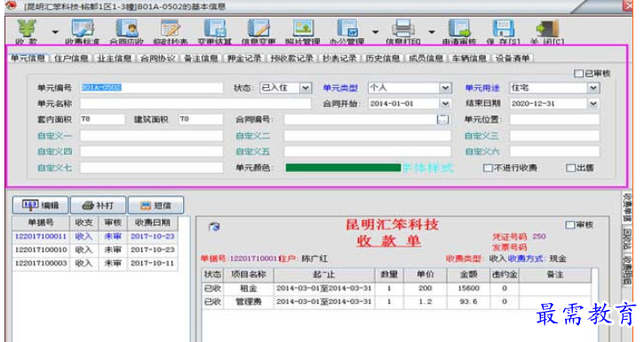Screen dimensions: 644x342
Task: Click the blue 单元类型 label link
Action: [340, 88]
